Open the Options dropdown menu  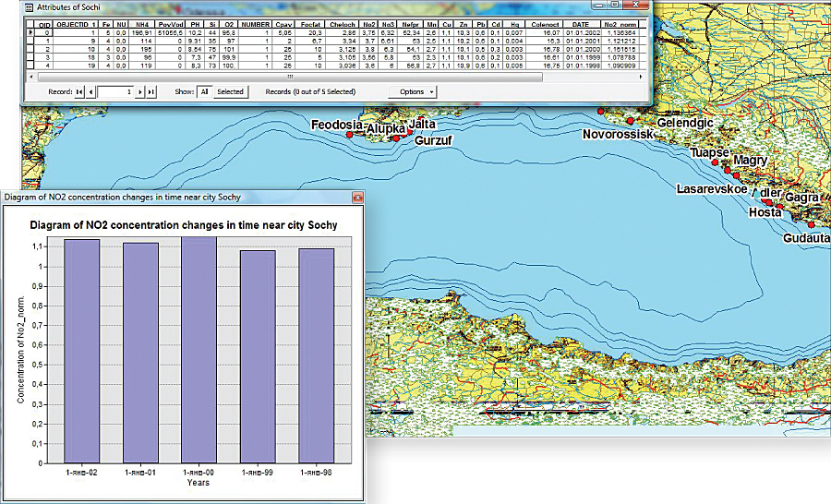coord(412,92)
